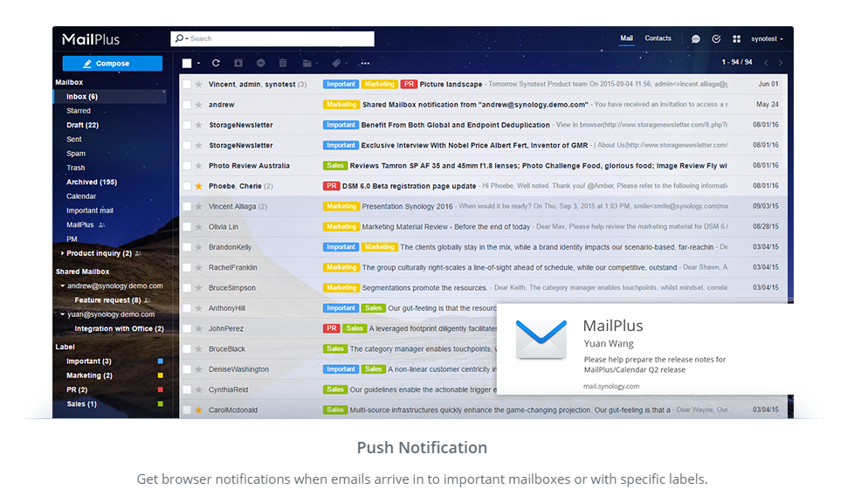This screenshot has width=868, height=503.
Task: Check the andrew email checkbox
Action: tap(187, 105)
